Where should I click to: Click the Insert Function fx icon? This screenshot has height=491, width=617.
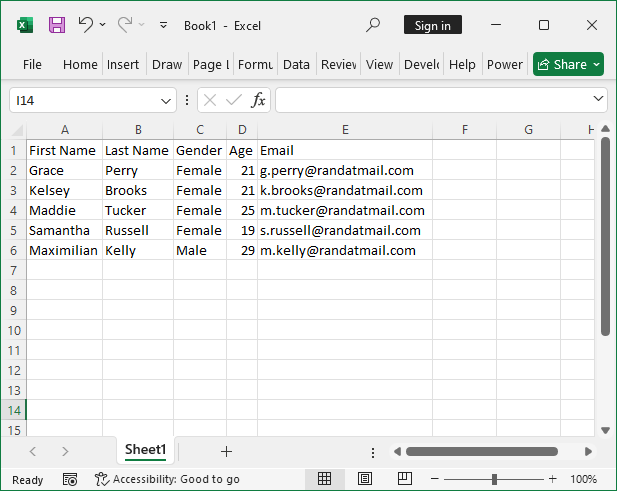click(258, 100)
